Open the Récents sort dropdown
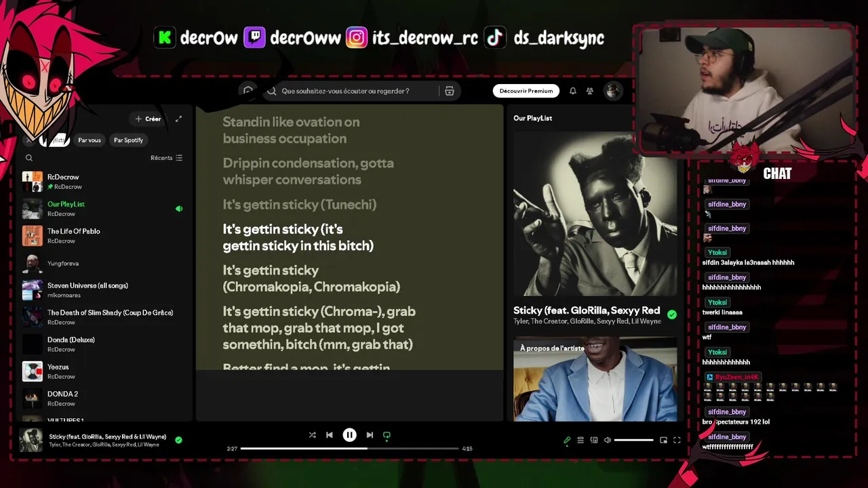 coord(166,158)
